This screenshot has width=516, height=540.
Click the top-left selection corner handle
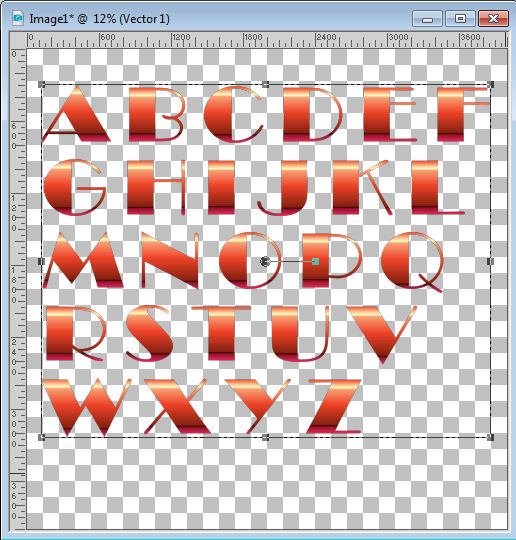point(41,84)
